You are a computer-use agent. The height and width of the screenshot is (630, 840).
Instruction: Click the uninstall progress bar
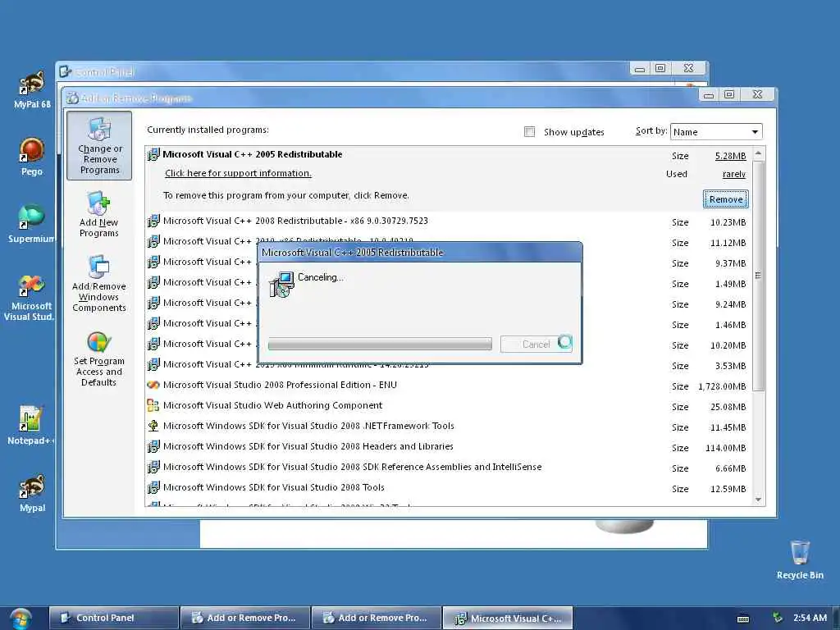point(380,344)
